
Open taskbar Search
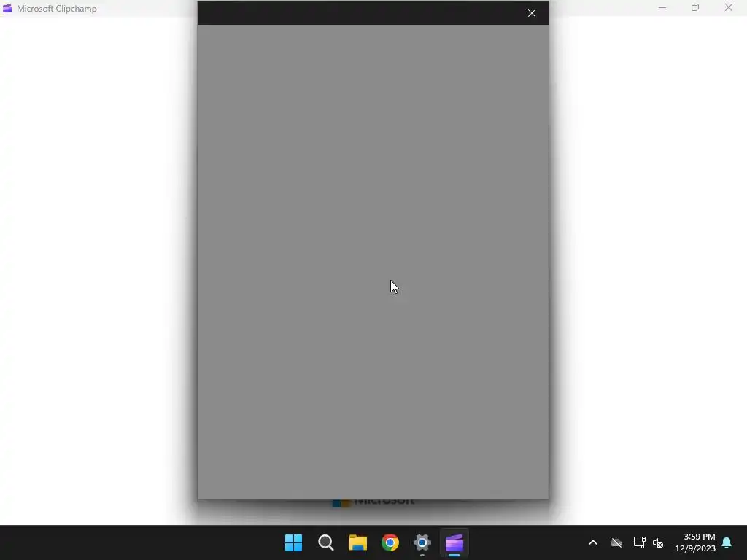coord(326,542)
